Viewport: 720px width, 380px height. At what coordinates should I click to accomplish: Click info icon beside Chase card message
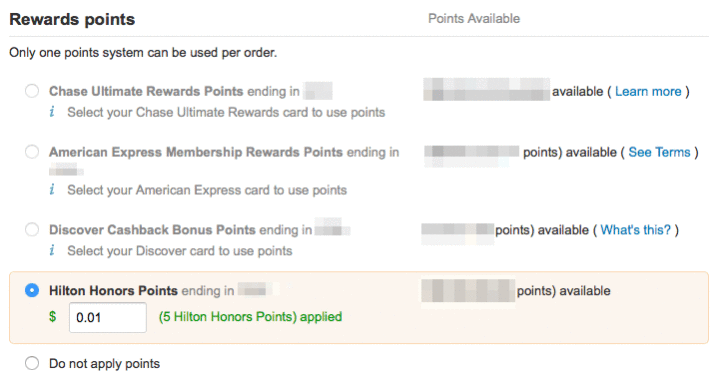(x=52, y=112)
